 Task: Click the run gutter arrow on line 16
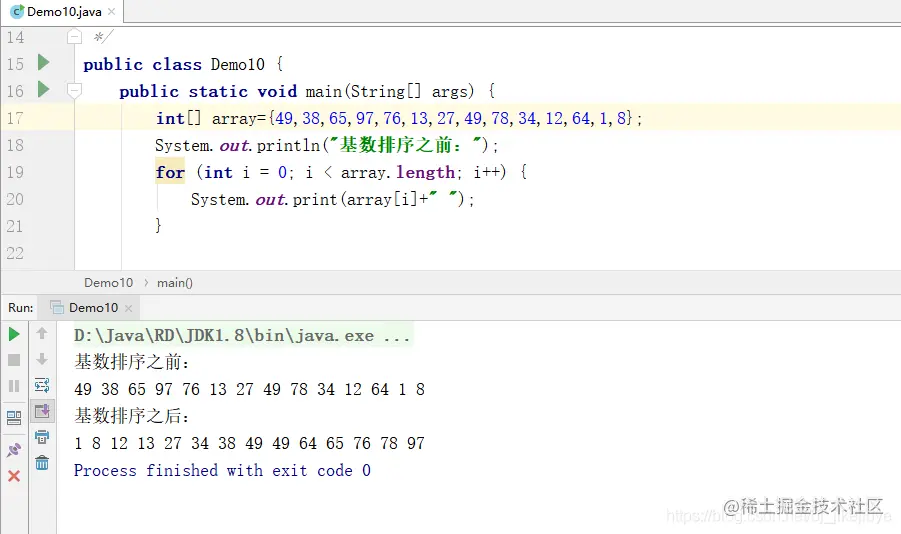click(x=44, y=89)
